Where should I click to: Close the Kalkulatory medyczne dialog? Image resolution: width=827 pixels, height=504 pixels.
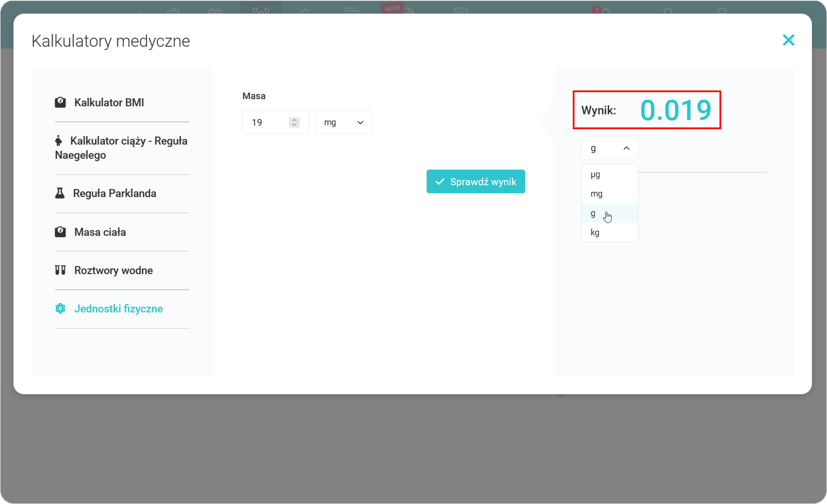click(x=789, y=40)
